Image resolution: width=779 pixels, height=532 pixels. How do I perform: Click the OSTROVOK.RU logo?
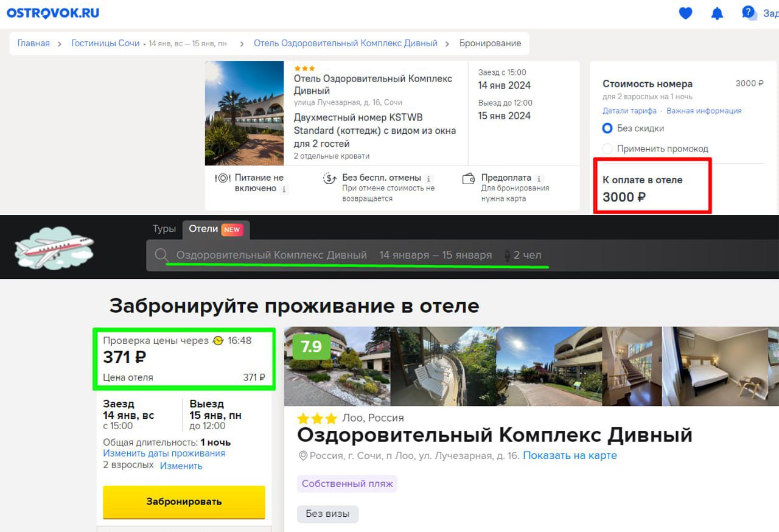pyautogui.click(x=53, y=13)
